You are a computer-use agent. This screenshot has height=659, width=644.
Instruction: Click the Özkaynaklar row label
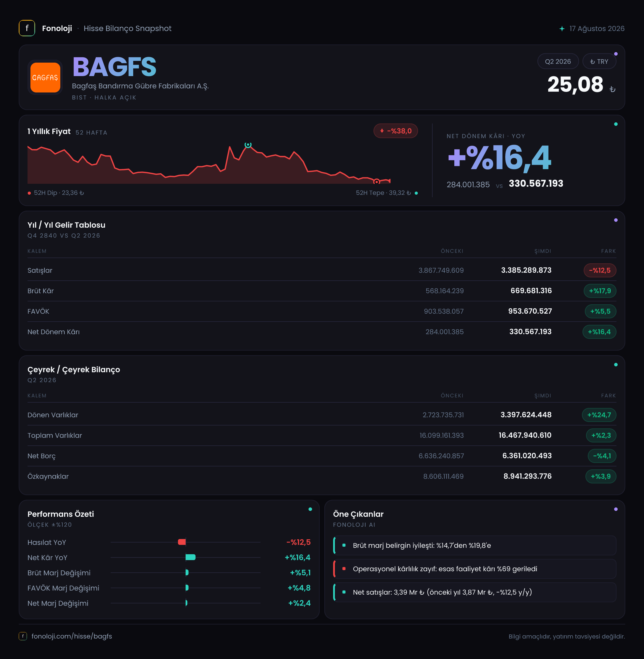(48, 476)
